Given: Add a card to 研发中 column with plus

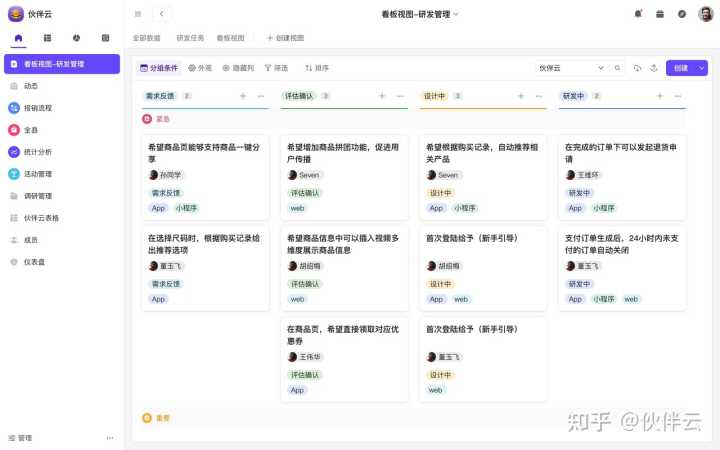Looking at the screenshot, I should click(x=660, y=96).
